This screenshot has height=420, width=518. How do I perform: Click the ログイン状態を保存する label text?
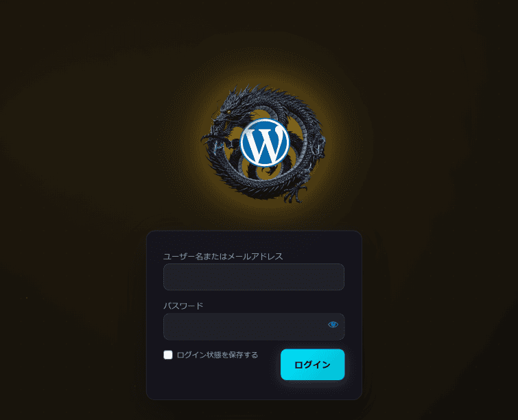217,355
